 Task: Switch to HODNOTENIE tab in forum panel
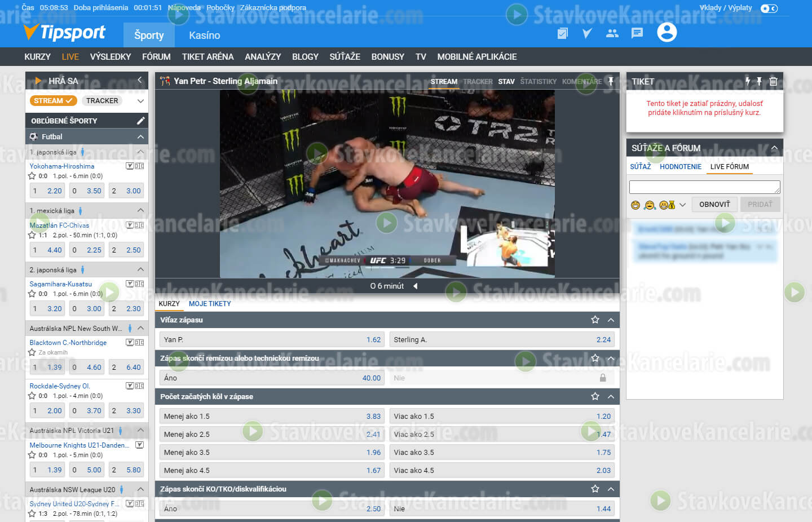coord(681,167)
